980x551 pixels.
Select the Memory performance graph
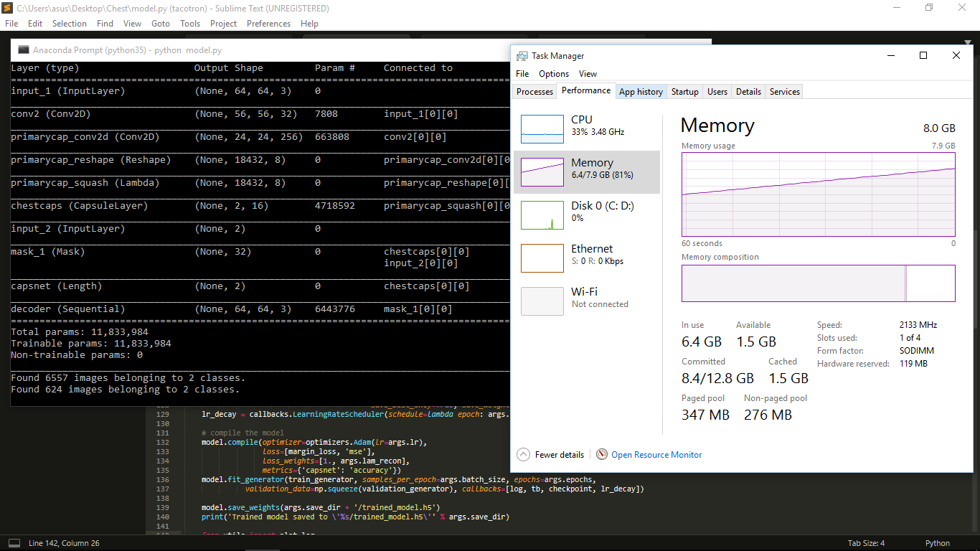[x=542, y=171]
